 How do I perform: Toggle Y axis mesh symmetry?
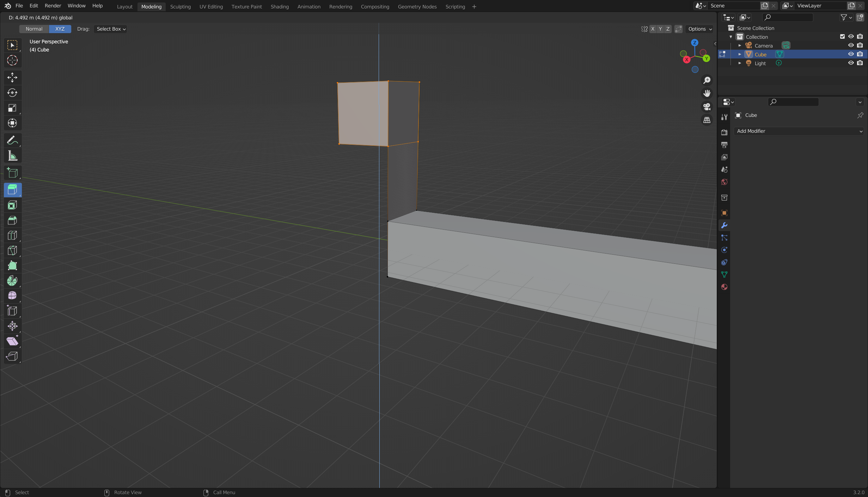coord(660,29)
